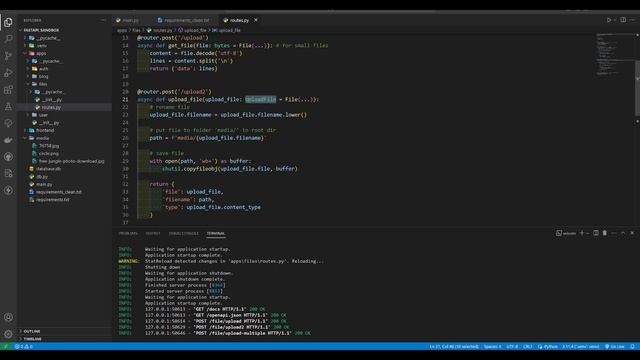This screenshot has height=360, width=640.
Task: Open the editor More Actions ellipsis
Action: (632, 20)
